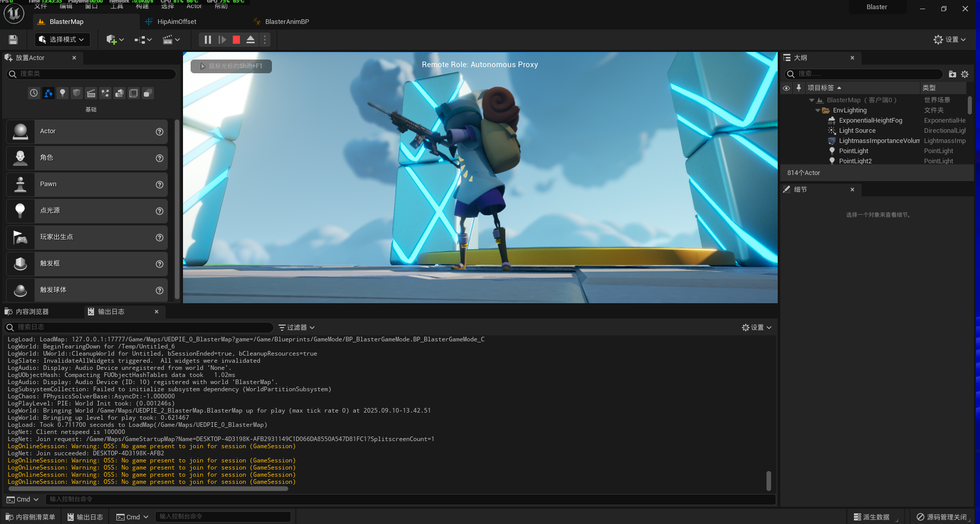Open help for the Actor entry
Viewport: 980px width, 524px height.
[x=160, y=132]
